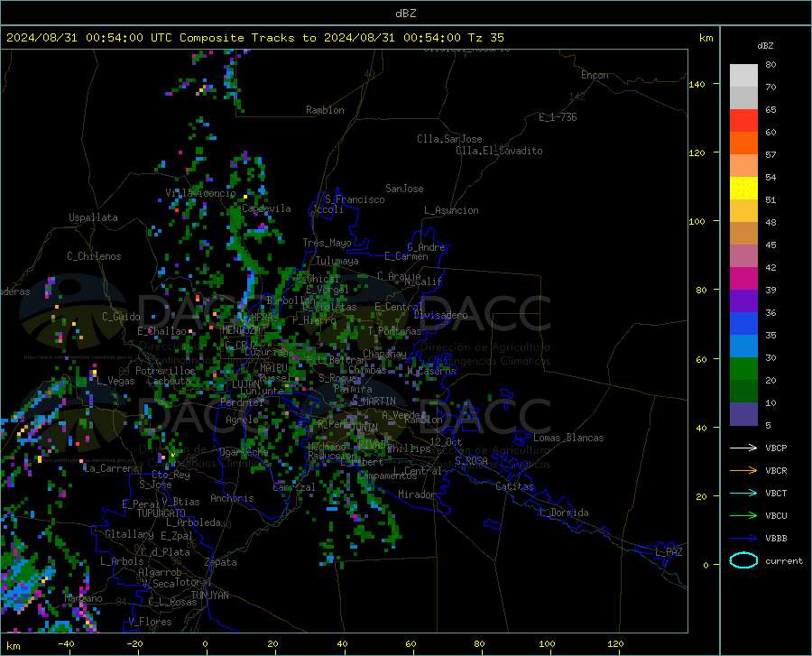Screen dimensions: 812x656
Task: Select the SanJose map label
Action: point(404,189)
